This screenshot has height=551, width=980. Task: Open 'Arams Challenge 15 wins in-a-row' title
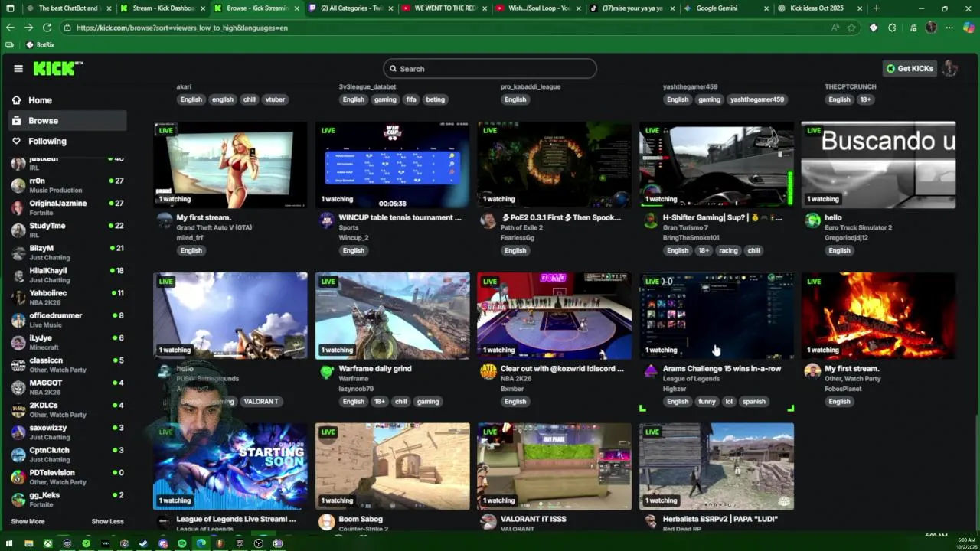pos(722,368)
